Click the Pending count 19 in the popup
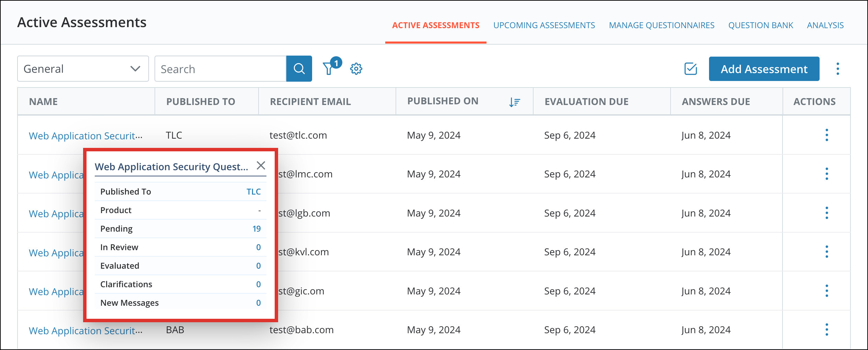This screenshot has height=350, width=868. tap(257, 229)
